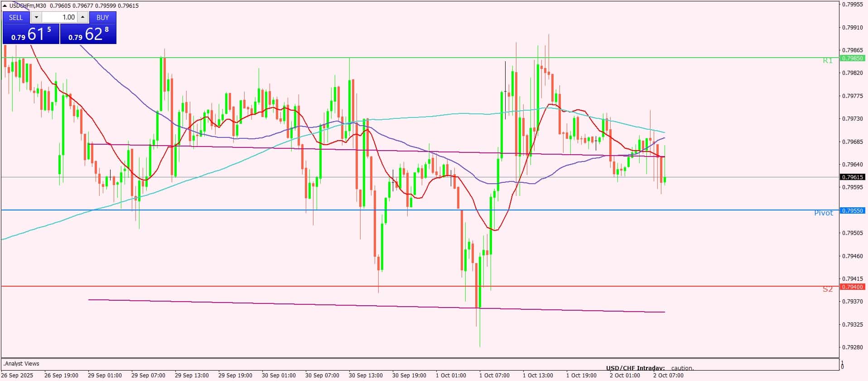The height and width of the screenshot is (381, 868).
Task: Click the current price 0.79615 marker
Action: point(852,177)
